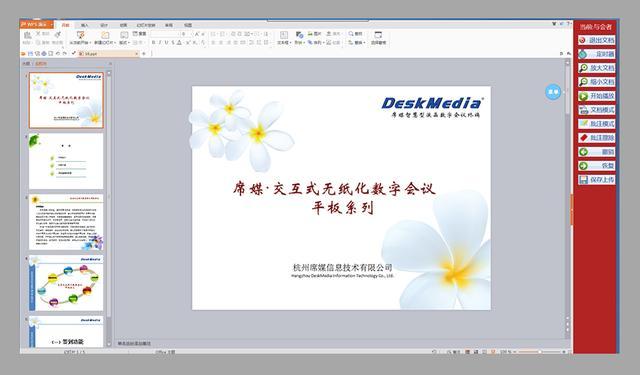Click the 杭州席媒信息技术有限公司 company text on slide

(342, 268)
